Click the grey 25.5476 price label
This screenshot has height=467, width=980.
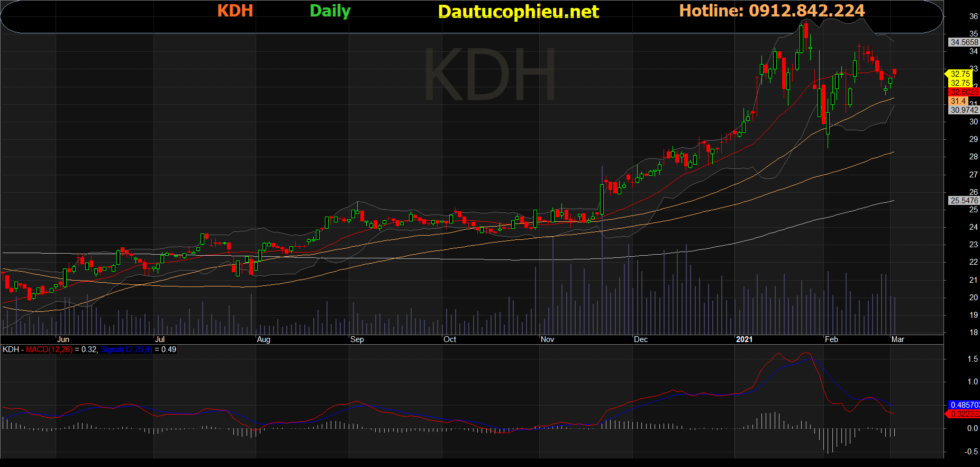964,201
